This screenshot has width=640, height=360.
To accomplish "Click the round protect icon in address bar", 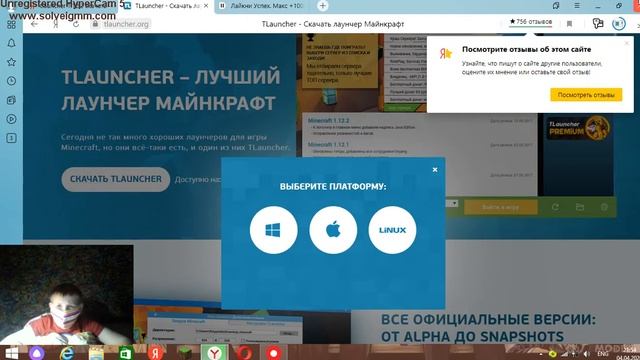I will click(619, 24).
